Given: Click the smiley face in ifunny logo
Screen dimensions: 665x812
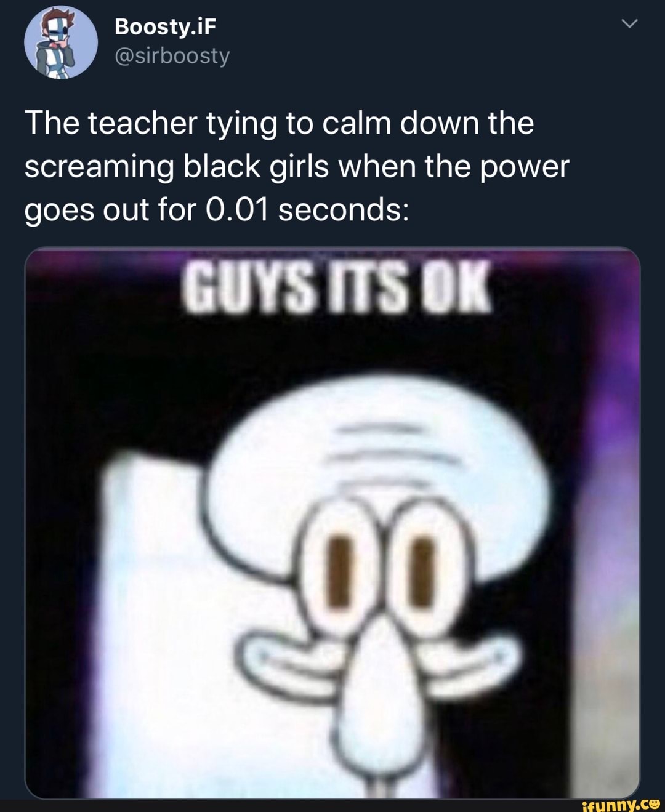Looking at the screenshot, I should [x=654, y=803].
